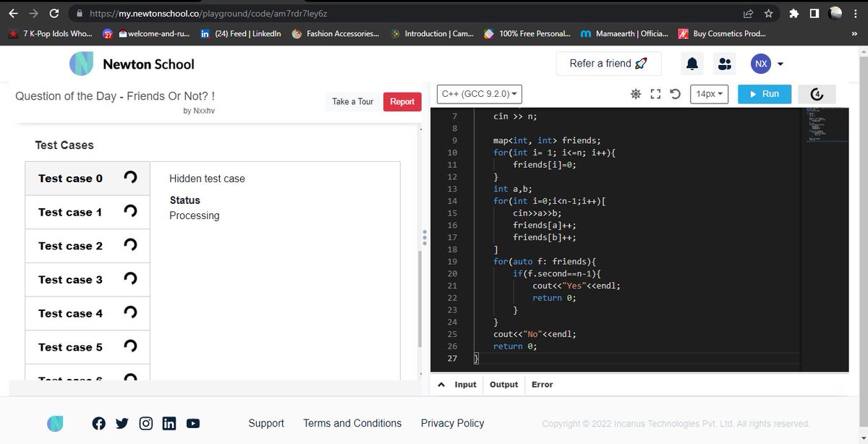Image resolution: width=868 pixels, height=444 pixels.
Task: Go forward in the browser
Action: tap(33, 14)
